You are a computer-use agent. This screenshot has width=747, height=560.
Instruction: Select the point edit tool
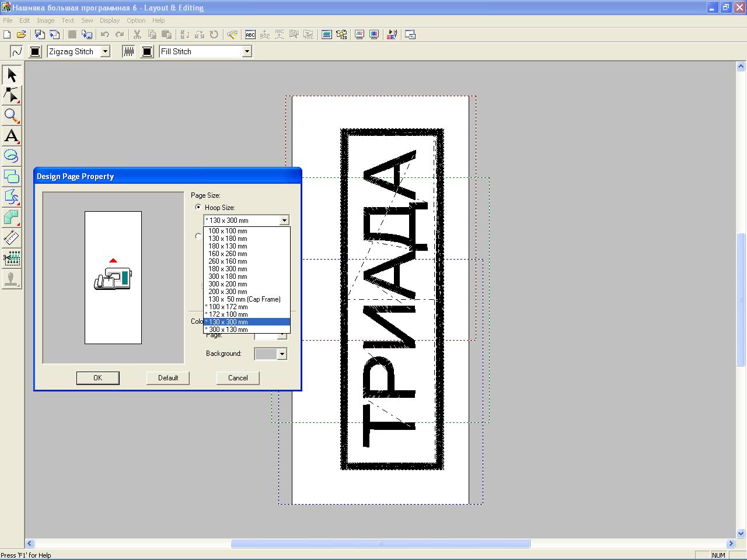pyautogui.click(x=12, y=95)
